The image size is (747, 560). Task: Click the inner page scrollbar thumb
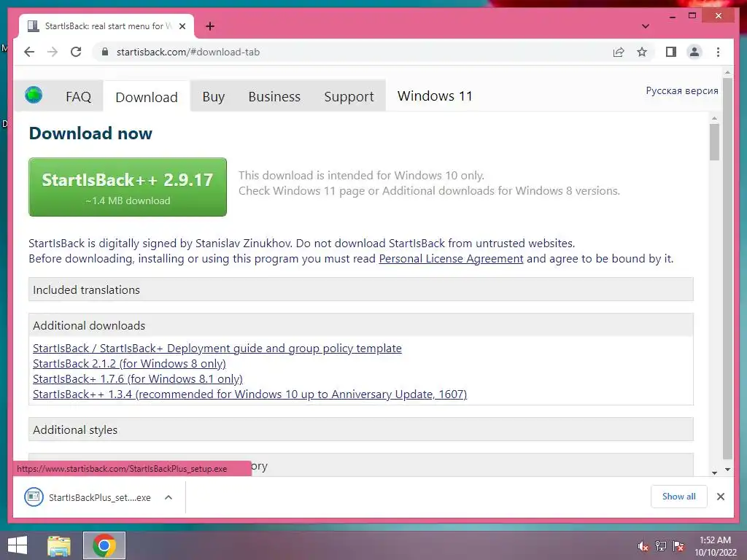pos(713,142)
